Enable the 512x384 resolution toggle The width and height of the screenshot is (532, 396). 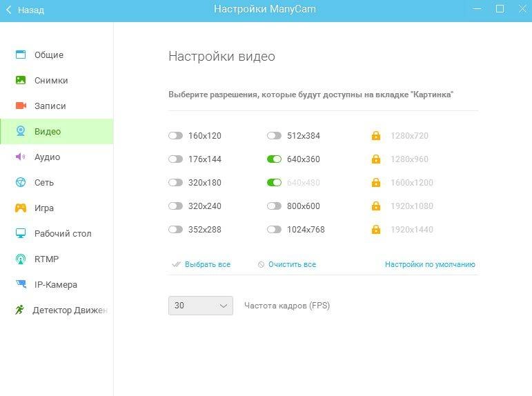274,136
